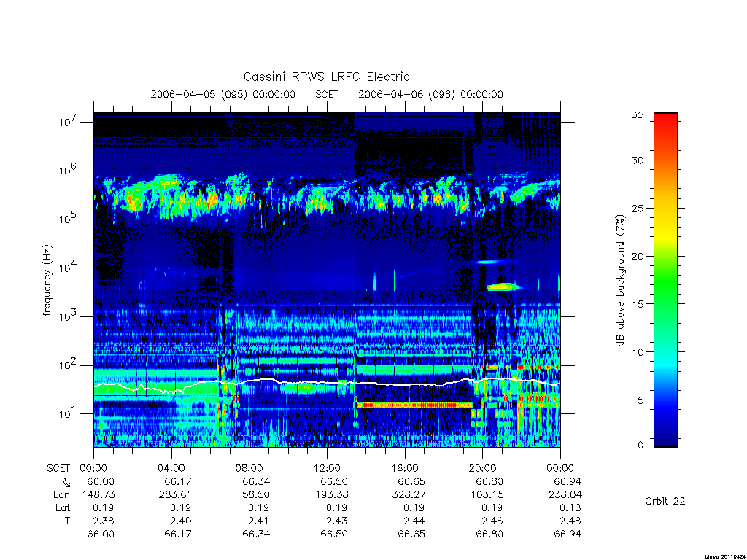Click longitude value '283.61'

(175, 495)
